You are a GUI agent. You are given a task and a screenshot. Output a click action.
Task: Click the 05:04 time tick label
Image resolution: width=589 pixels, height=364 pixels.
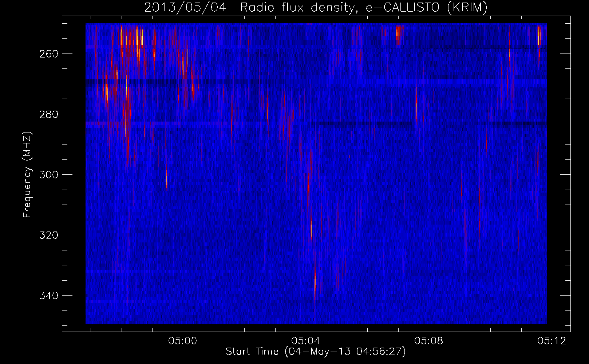pos(306,341)
